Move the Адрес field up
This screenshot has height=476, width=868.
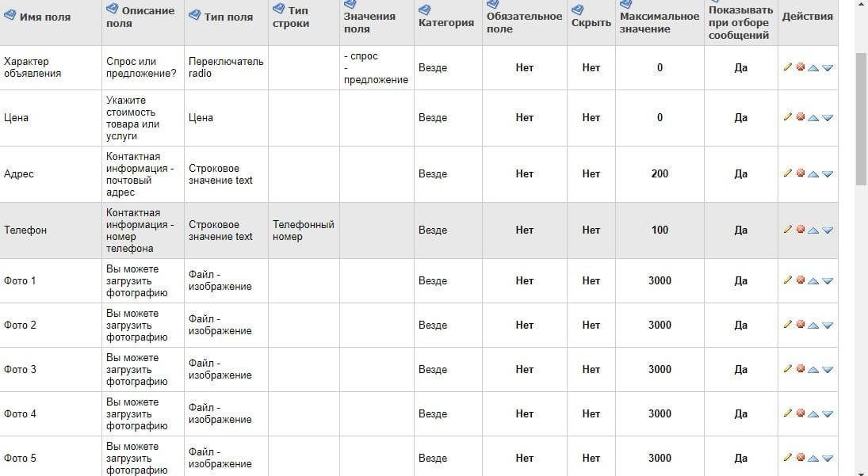coord(813,174)
